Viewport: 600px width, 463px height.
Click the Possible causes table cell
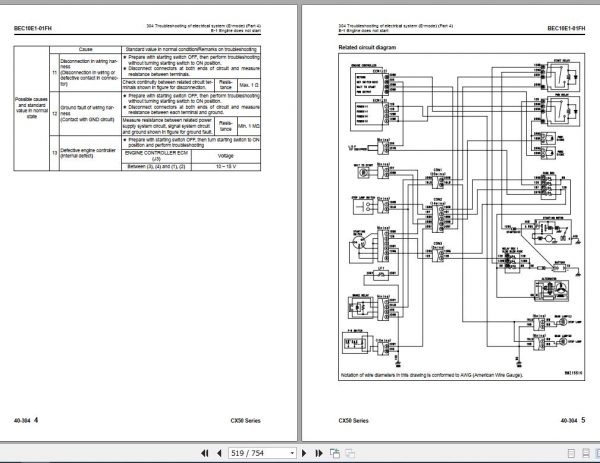click(31, 108)
